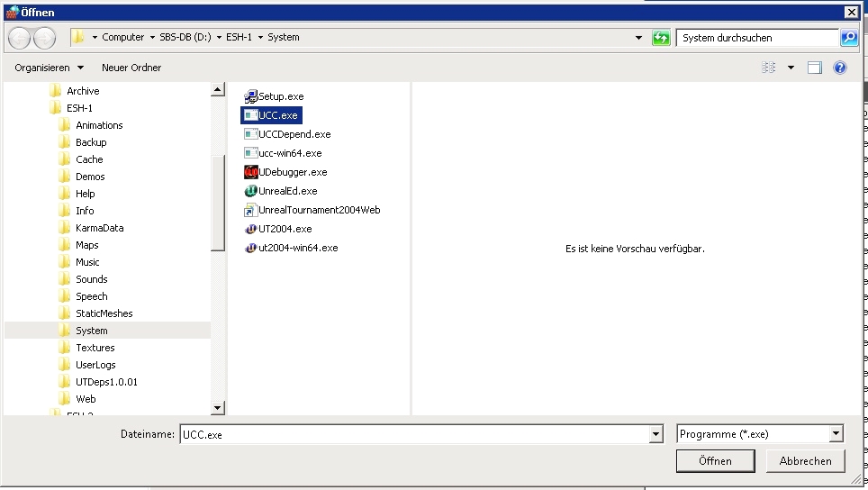Click the Backup folder icon

point(64,142)
